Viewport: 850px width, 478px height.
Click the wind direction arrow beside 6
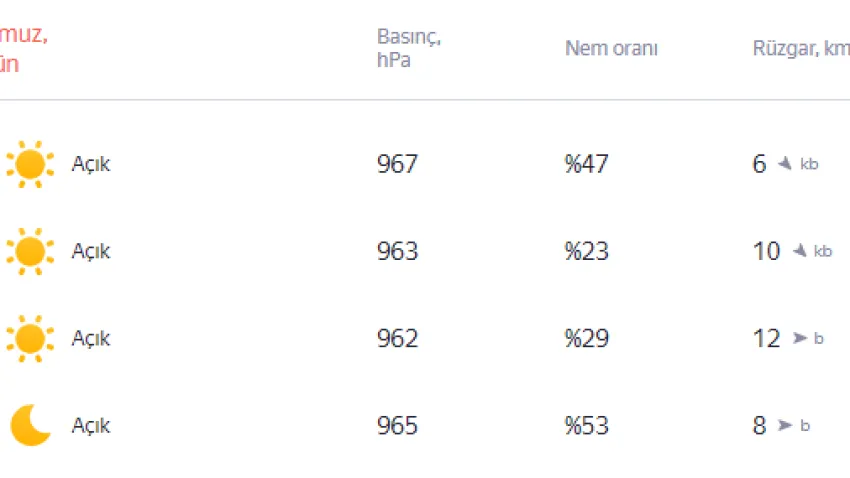coord(786,164)
